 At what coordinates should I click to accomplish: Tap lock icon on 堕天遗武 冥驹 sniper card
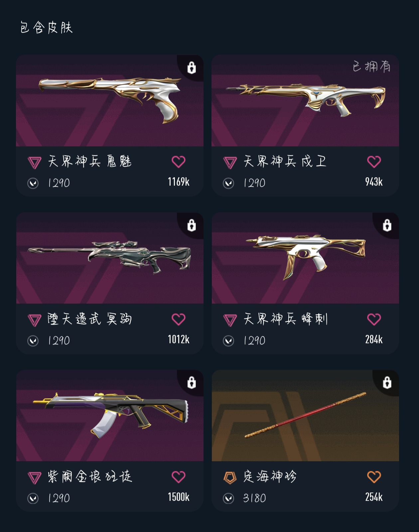tap(192, 225)
